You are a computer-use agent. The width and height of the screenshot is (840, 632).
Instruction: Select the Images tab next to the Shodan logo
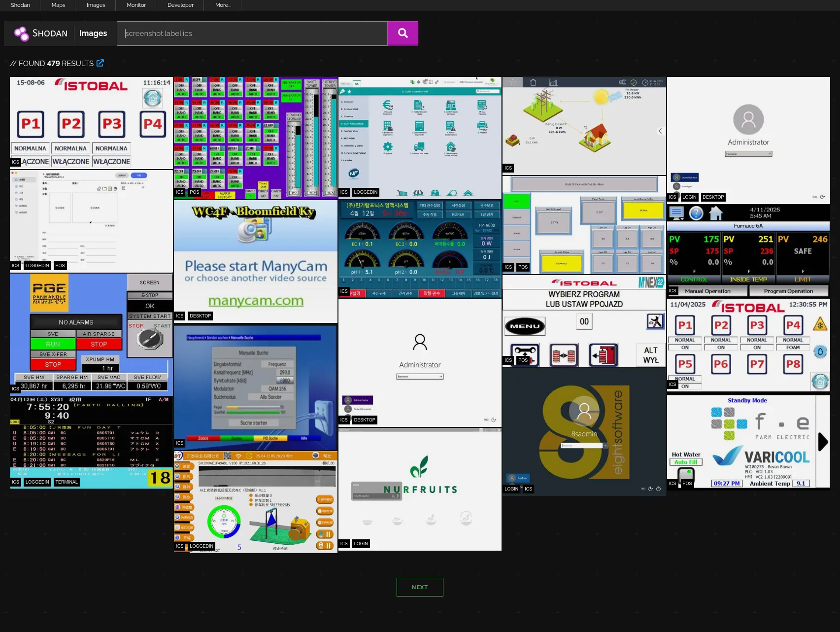pyautogui.click(x=93, y=33)
